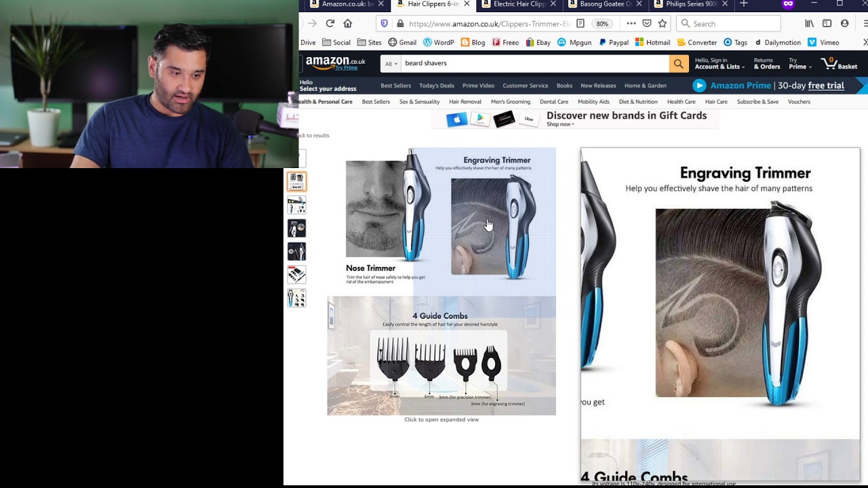Expand the Shop now dropdown in gift cards banner

[x=560, y=125]
